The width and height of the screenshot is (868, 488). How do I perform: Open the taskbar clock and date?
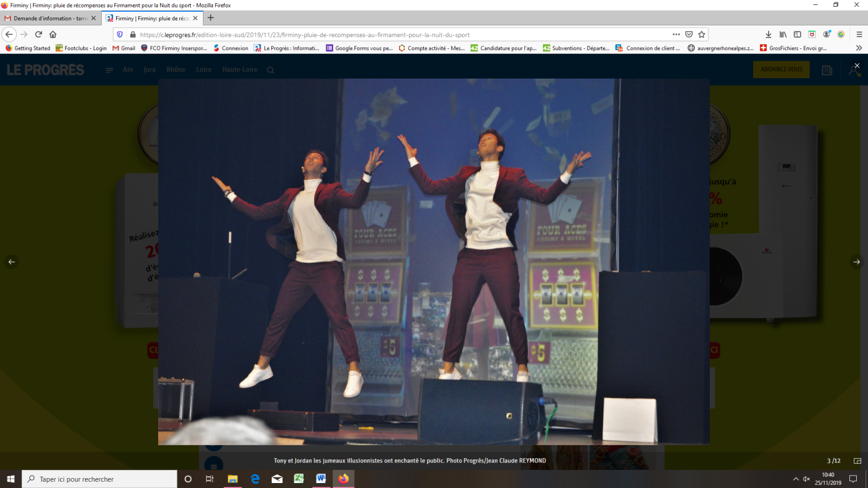[x=828, y=479]
